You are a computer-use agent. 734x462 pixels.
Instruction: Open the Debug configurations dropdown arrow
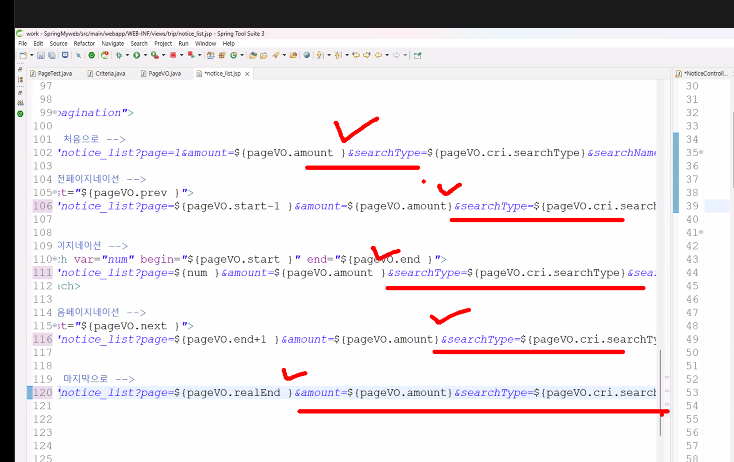tap(127, 55)
